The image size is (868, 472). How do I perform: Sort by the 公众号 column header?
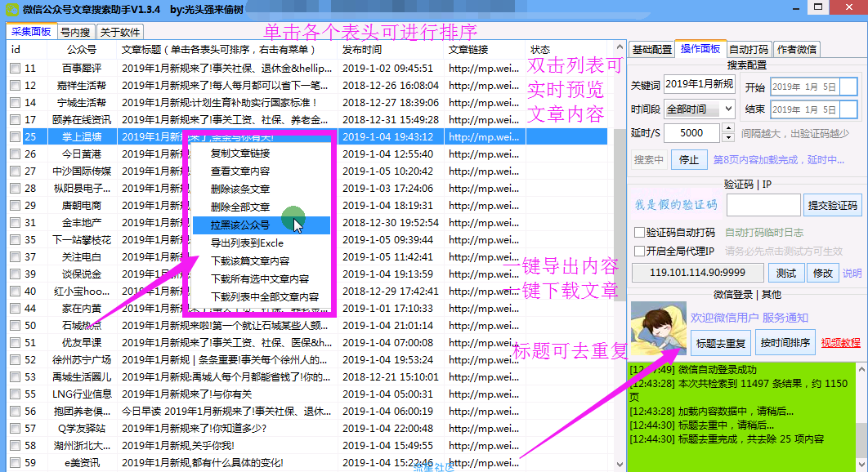82,50
